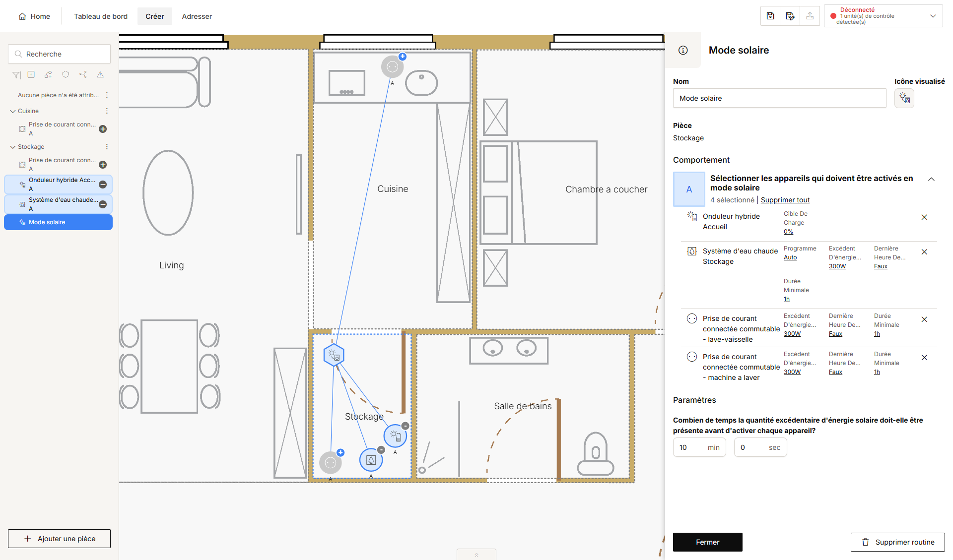The height and width of the screenshot is (560, 953).
Task: Open options menu for Stockage room
Action: point(107,147)
